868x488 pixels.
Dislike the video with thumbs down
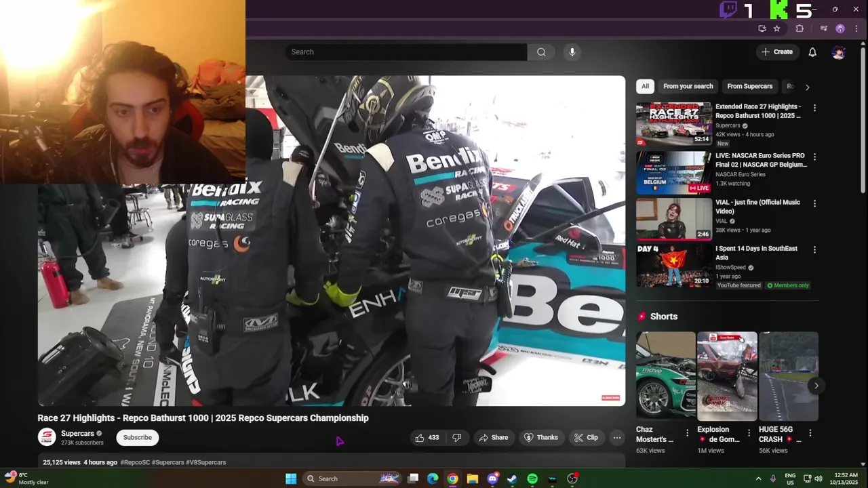457,438
